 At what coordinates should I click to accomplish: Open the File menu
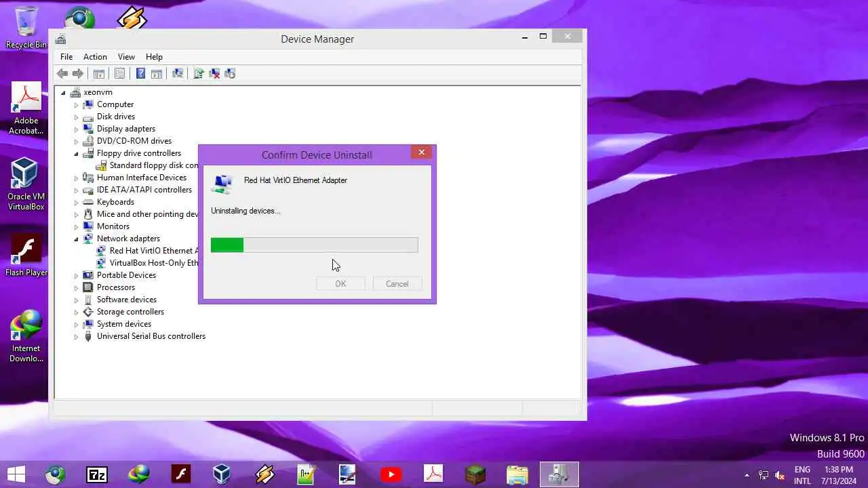click(66, 57)
